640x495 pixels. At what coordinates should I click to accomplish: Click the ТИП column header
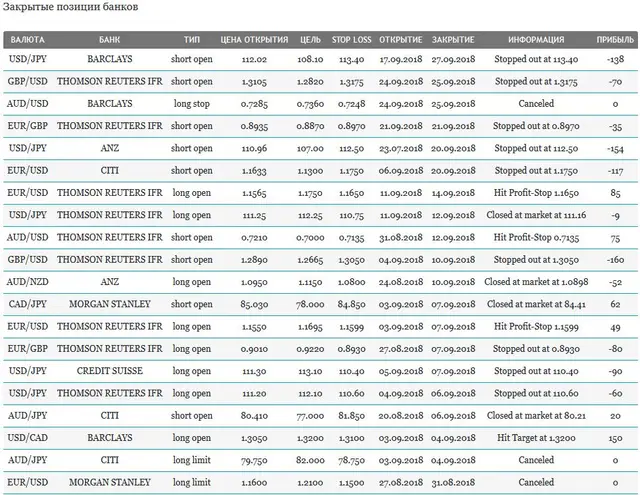(191, 40)
